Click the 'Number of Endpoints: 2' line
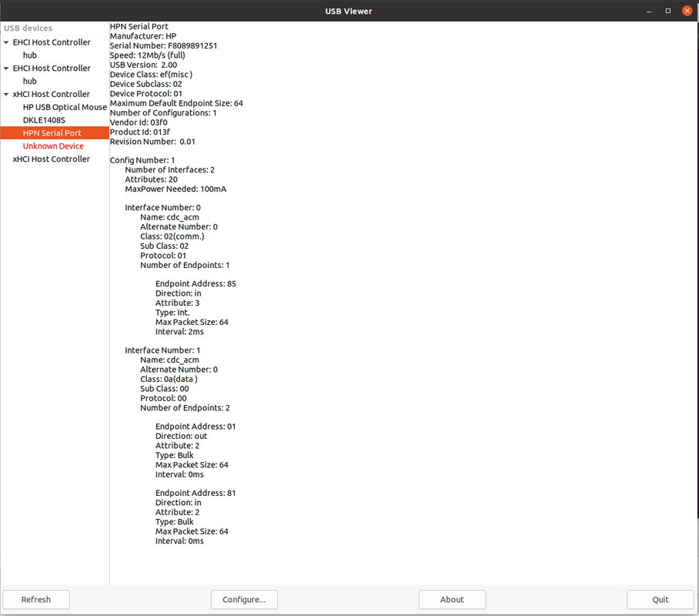The image size is (699, 616). click(185, 407)
